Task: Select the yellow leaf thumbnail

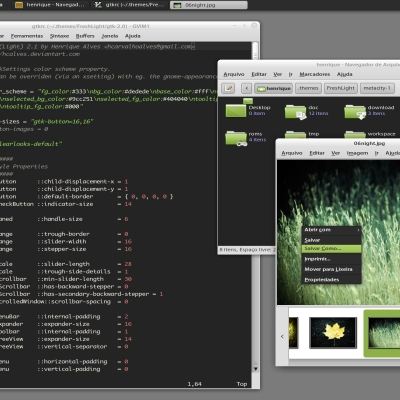Action: coord(333,333)
